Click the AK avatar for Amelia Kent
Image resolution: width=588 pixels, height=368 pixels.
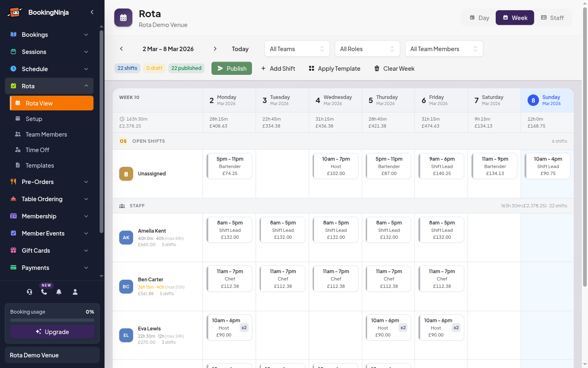tap(126, 238)
